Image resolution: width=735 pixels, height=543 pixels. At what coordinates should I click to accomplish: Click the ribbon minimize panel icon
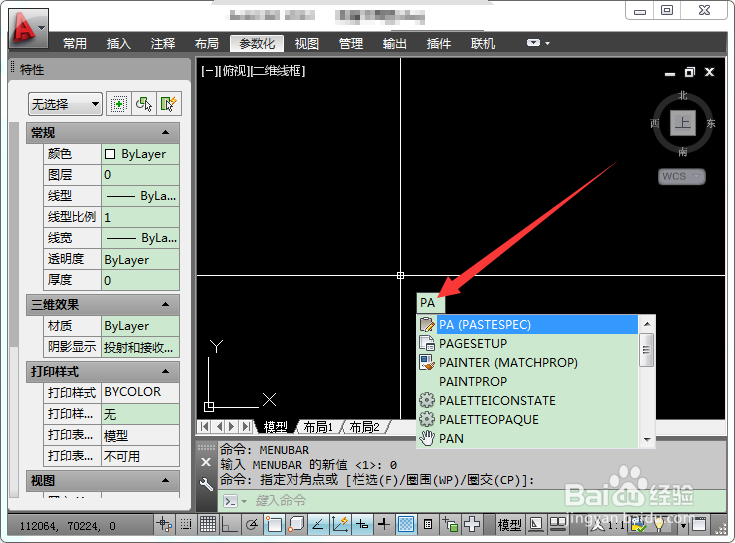click(x=533, y=43)
